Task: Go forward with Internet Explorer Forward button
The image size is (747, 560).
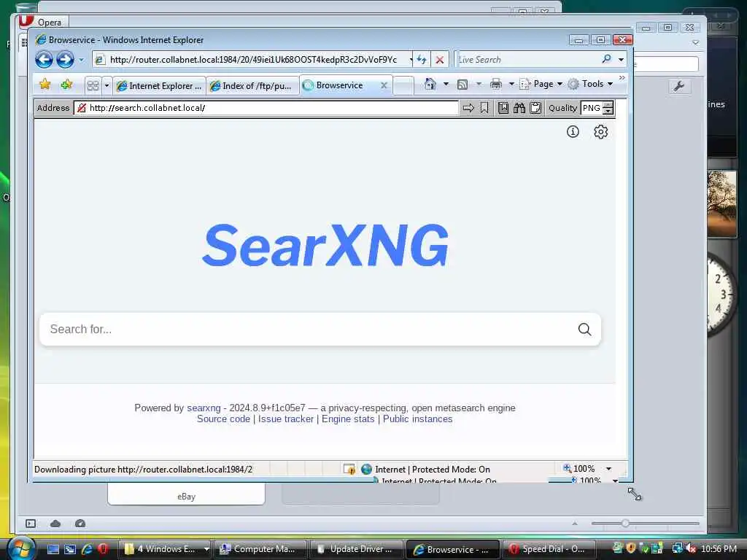Action: (65, 60)
